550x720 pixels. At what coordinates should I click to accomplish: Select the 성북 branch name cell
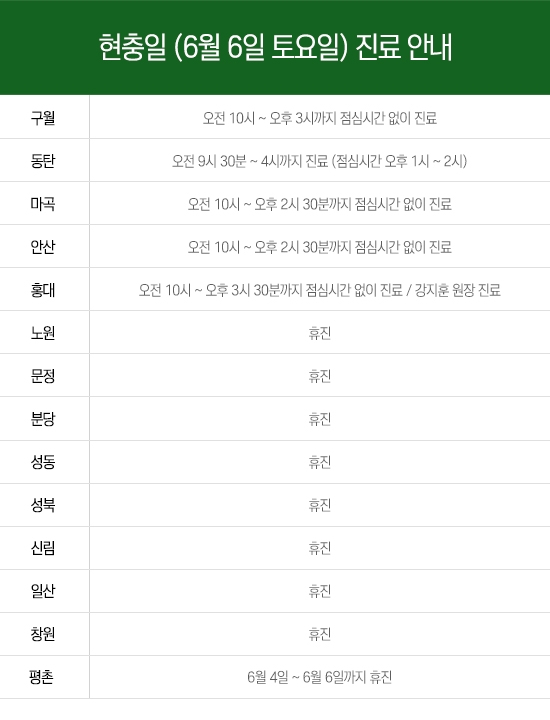click(x=43, y=505)
